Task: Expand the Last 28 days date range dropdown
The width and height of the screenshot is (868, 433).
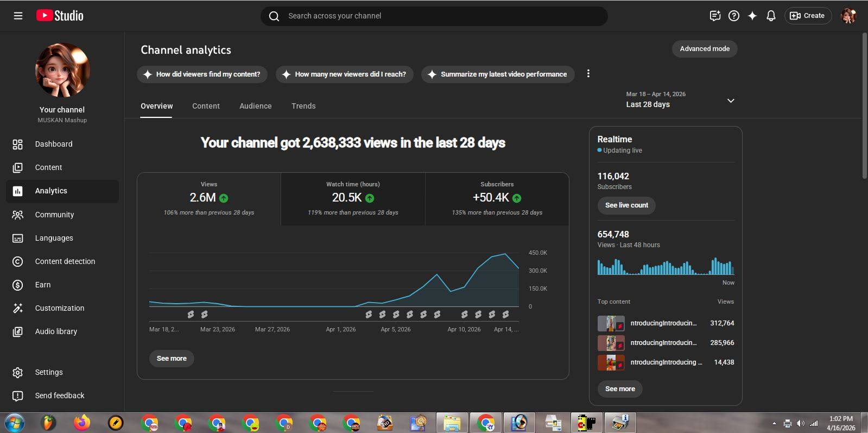Action: pos(731,101)
